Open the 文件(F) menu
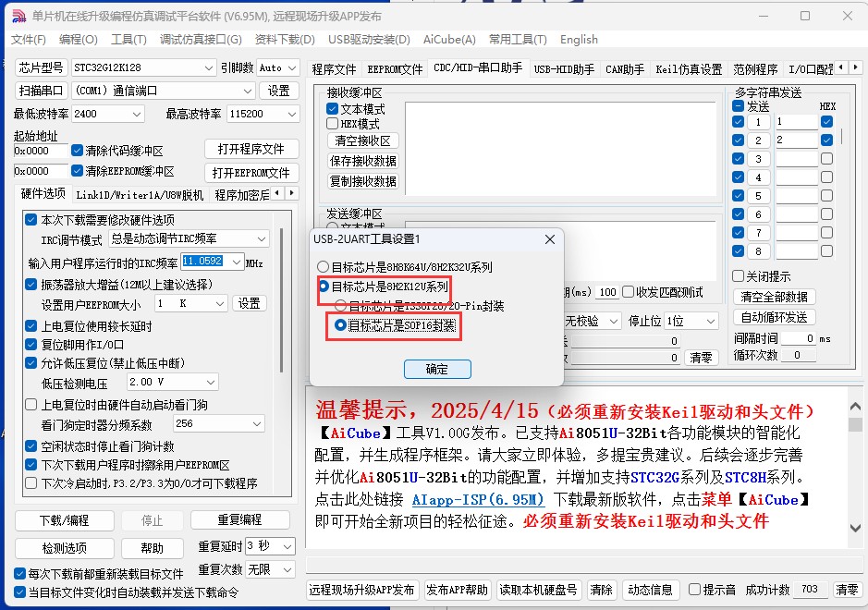 [x=29, y=40]
